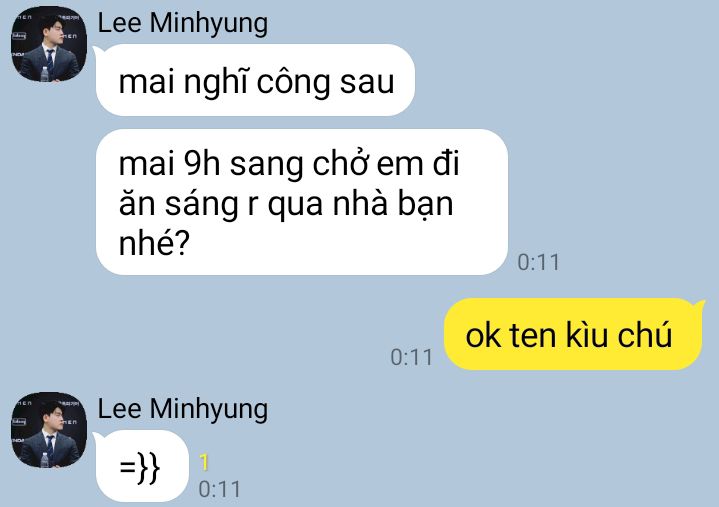Tap timestamp 0:11 beside the white long message

click(538, 263)
